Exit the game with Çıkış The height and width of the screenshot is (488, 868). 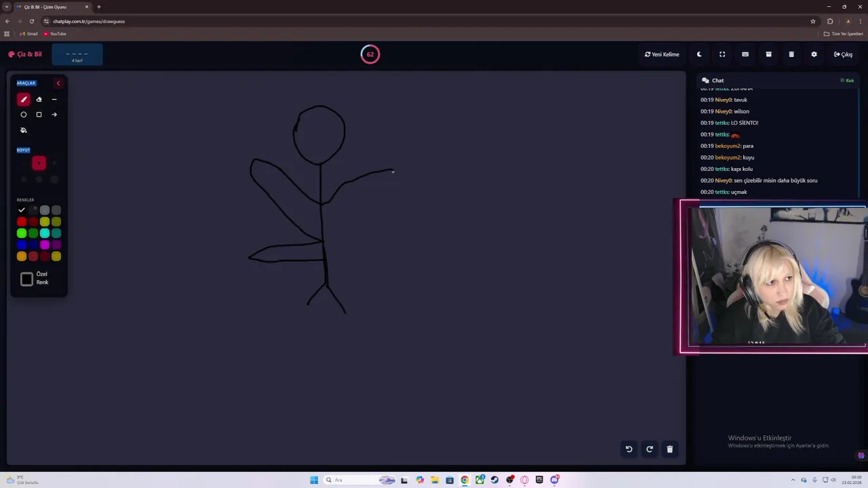tap(844, 54)
